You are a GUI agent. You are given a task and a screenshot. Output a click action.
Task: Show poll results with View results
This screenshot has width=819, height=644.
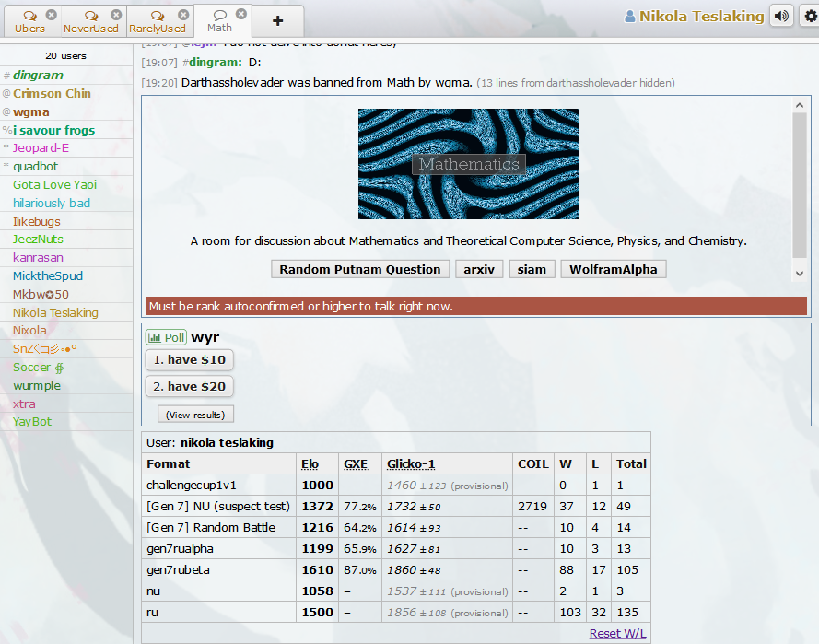195,415
